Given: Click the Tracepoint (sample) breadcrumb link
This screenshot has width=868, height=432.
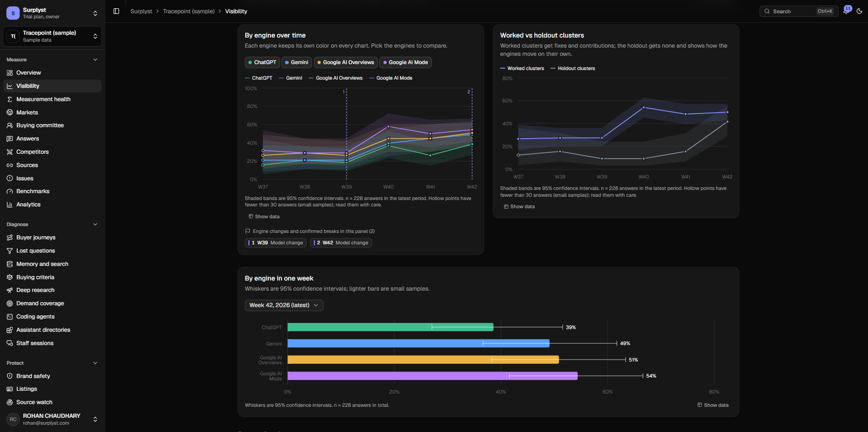Looking at the screenshot, I should [x=189, y=11].
